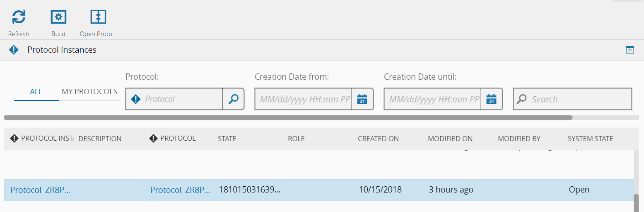
Task: Sort by CREATED ON column header
Action: [378, 139]
